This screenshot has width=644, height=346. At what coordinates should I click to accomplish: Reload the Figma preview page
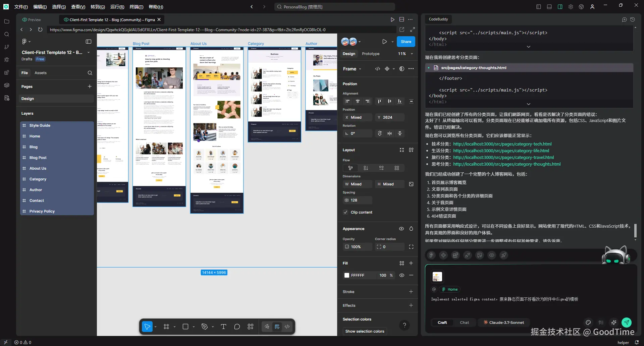(x=40, y=30)
